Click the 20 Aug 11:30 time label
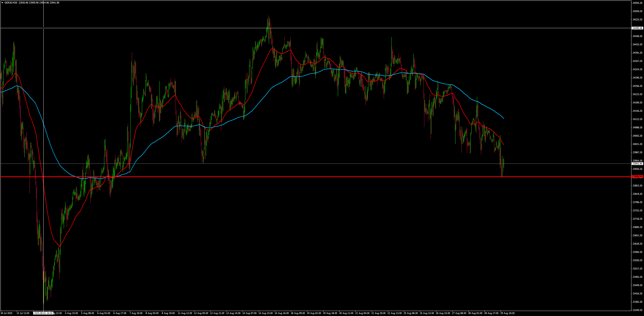The image size is (644, 316). (x=346, y=313)
